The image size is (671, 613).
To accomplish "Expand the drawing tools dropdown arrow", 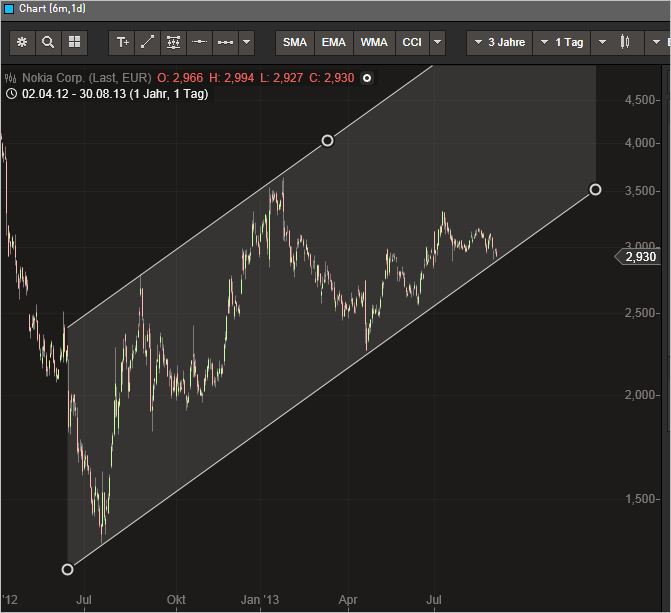I will pyautogui.click(x=247, y=42).
